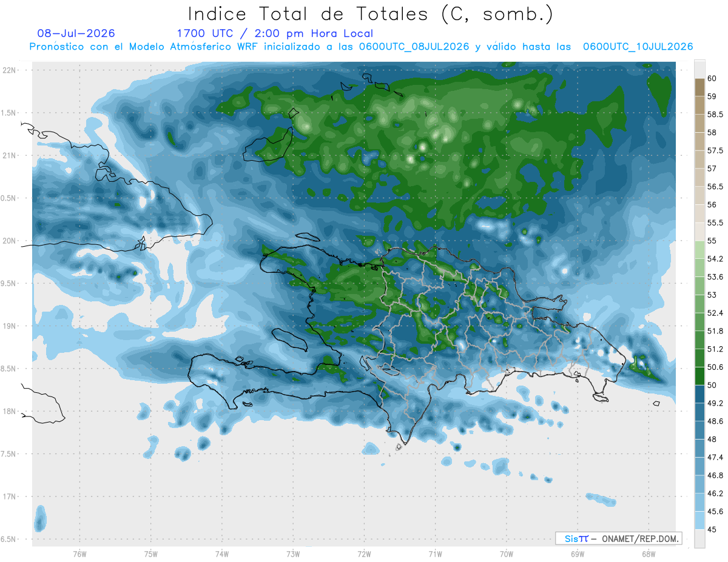Click the colorbar value "54.2"
728x562 pixels.
tap(715, 259)
